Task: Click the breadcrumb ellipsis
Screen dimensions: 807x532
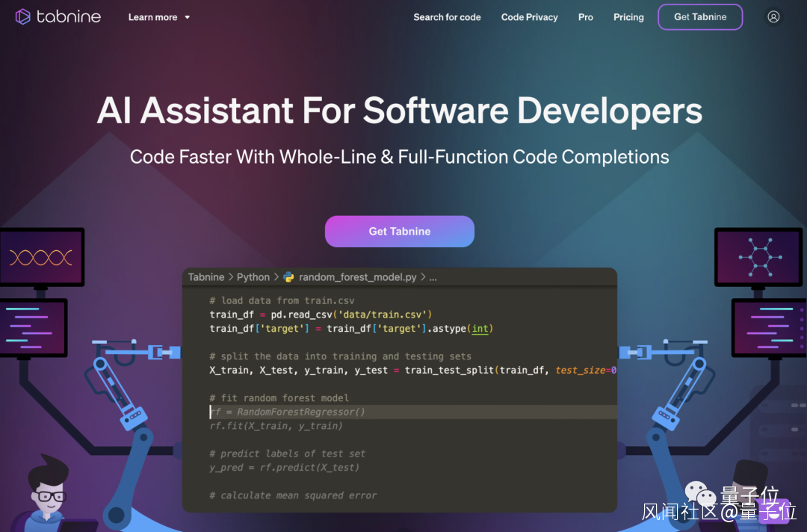Action: point(433,277)
